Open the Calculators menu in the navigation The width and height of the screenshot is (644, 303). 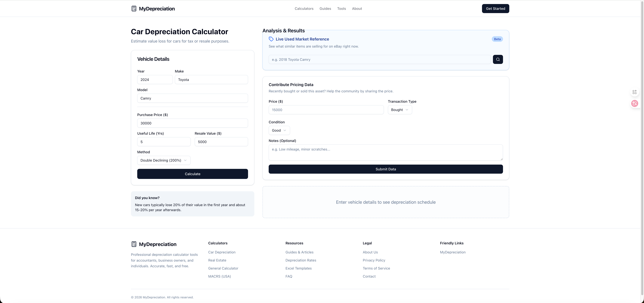pyautogui.click(x=304, y=9)
